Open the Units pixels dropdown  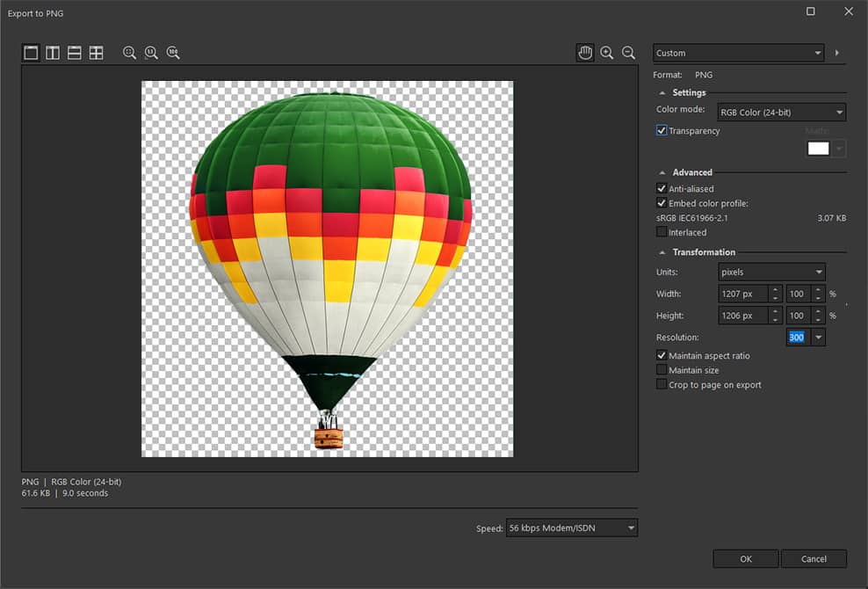coord(771,272)
